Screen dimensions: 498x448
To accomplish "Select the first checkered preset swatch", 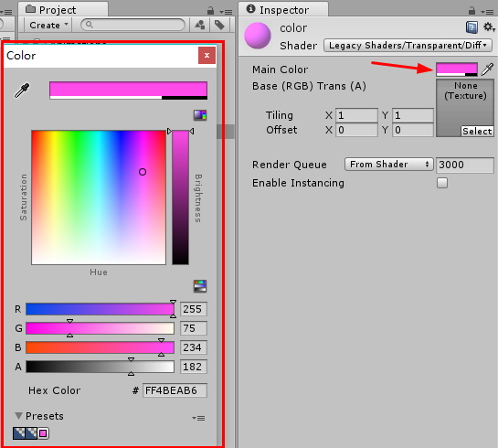I will coord(19,433).
